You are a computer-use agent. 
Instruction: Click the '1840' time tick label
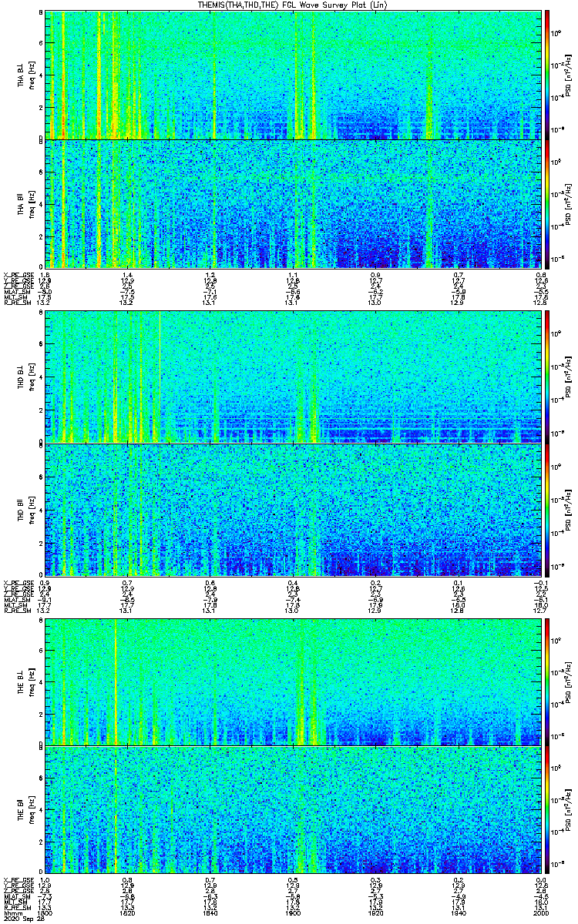pos(210,912)
